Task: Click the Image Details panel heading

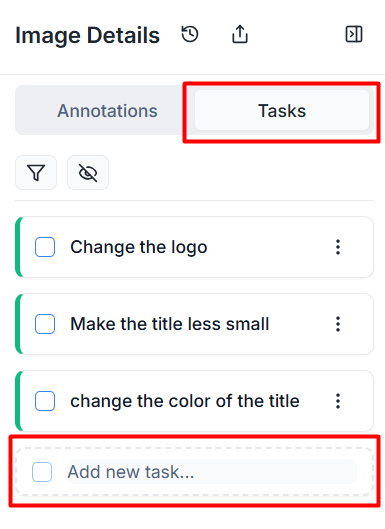Action: pyautogui.click(x=87, y=35)
